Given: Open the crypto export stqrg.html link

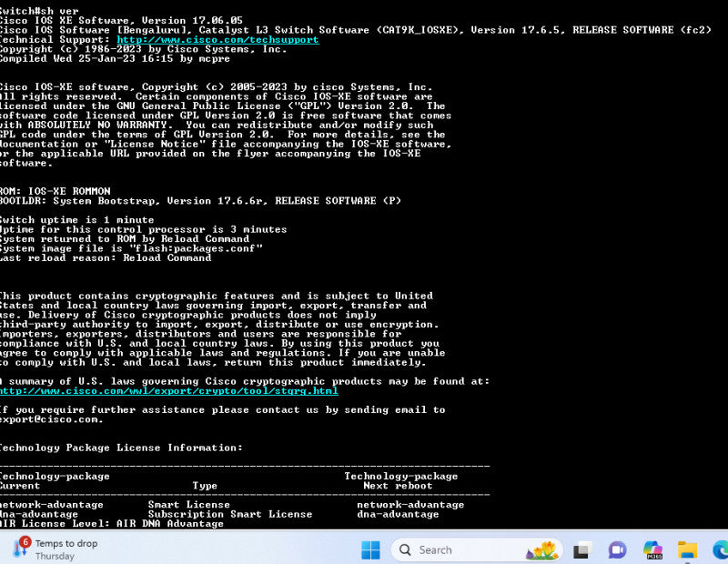Looking at the screenshot, I should pyautogui.click(x=169, y=391).
